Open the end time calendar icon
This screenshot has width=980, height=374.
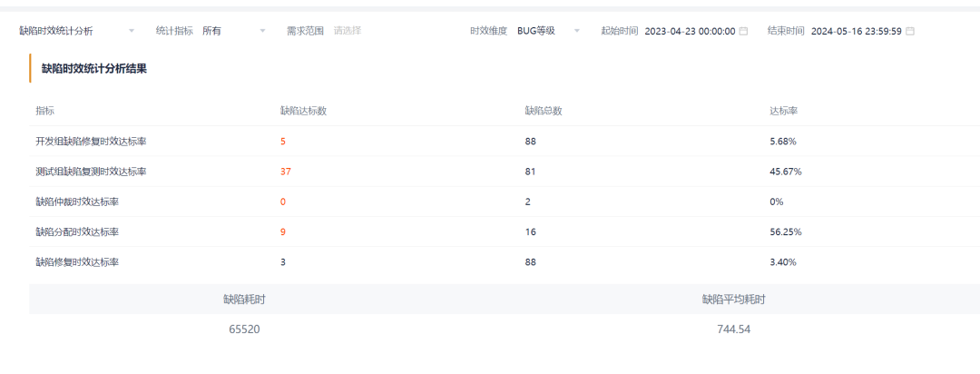click(910, 31)
